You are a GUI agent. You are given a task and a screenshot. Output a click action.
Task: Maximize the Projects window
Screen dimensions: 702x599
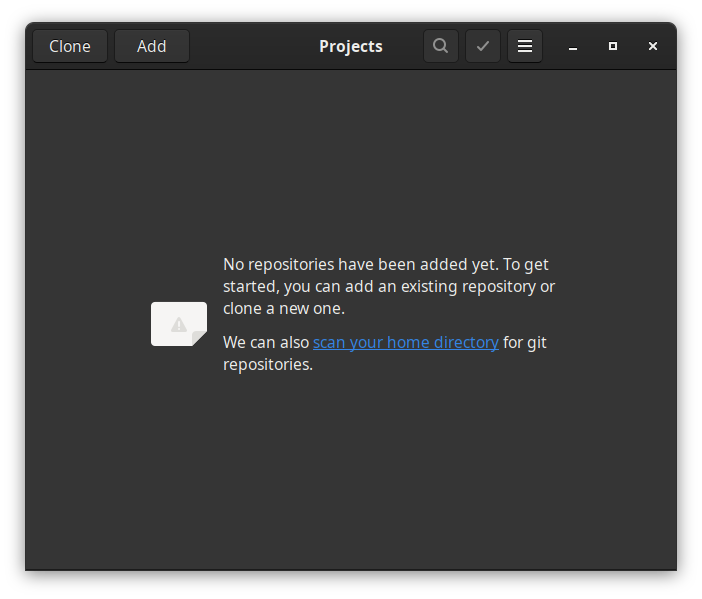(613, 47)
